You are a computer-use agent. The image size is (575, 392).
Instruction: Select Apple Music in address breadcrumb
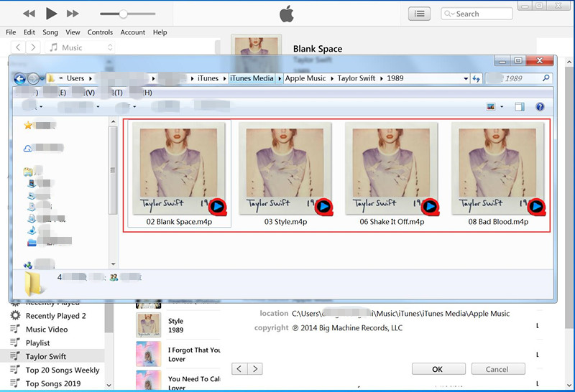pyautogui.click(x=305, y=78)
